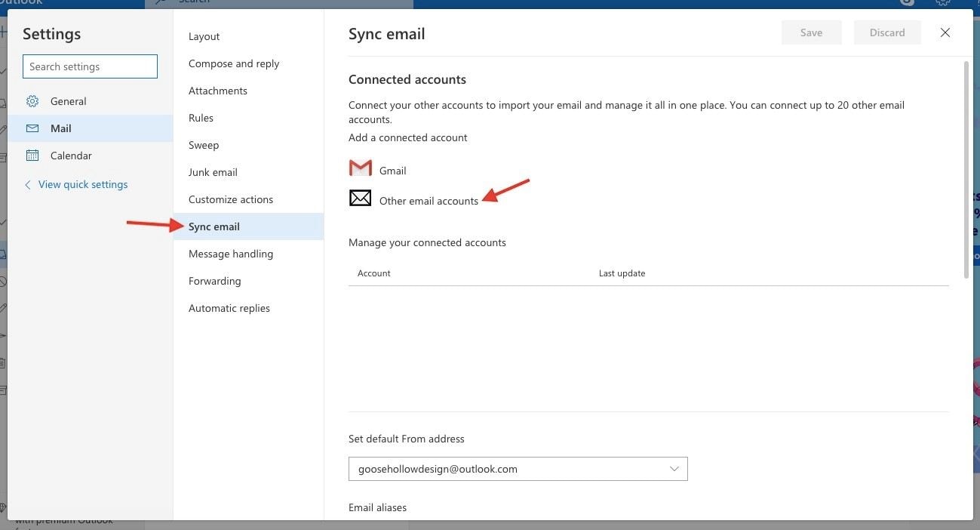Click the Save button
The width and height of the screenshot is (980, 530).
(811, 32)
